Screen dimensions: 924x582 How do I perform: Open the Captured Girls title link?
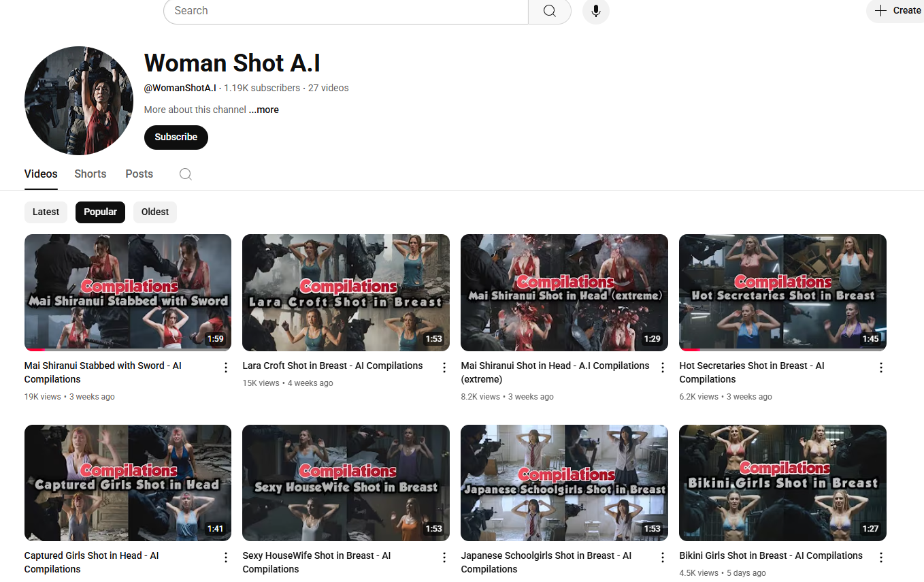pyautogui.click(x=92, y=562)
